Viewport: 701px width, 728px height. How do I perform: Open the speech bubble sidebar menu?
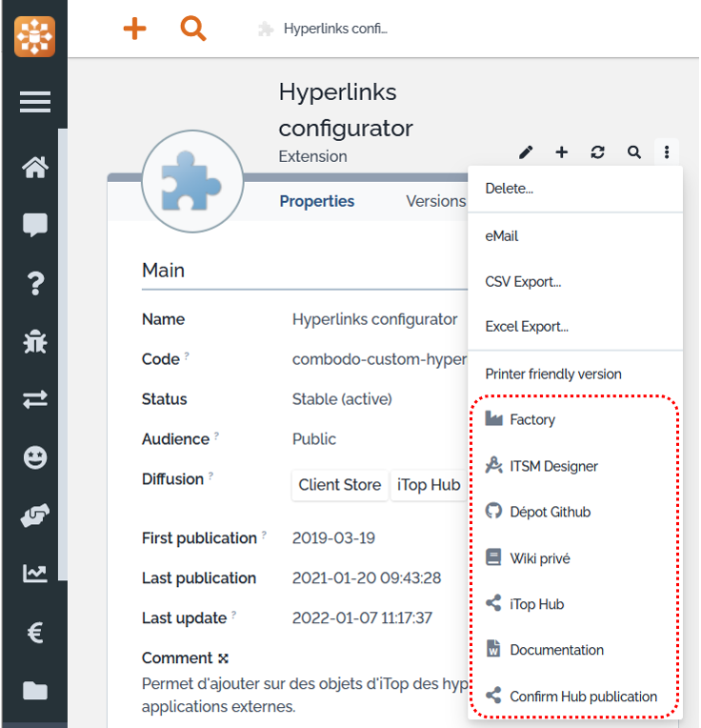click(35, 225)
